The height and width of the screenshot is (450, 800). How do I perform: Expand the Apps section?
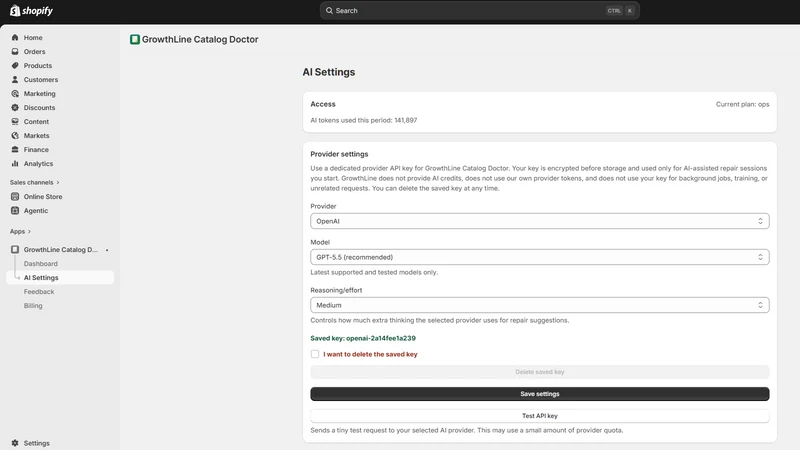point(20,231)
